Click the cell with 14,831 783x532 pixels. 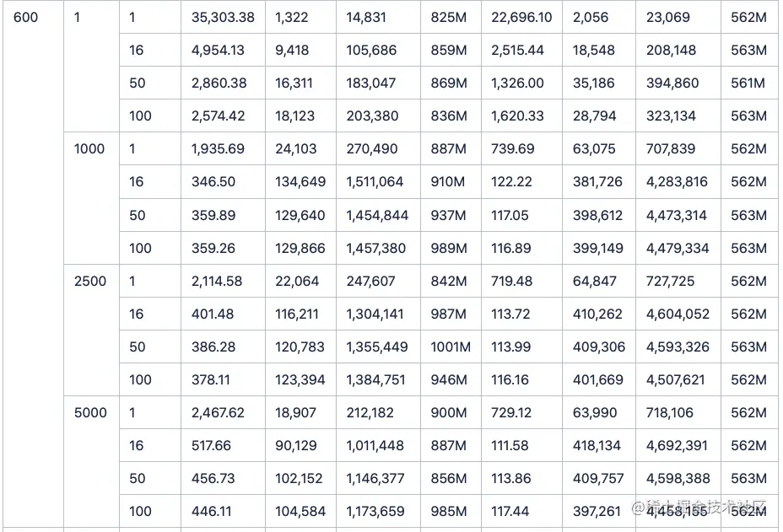click(x=368, y=17)
